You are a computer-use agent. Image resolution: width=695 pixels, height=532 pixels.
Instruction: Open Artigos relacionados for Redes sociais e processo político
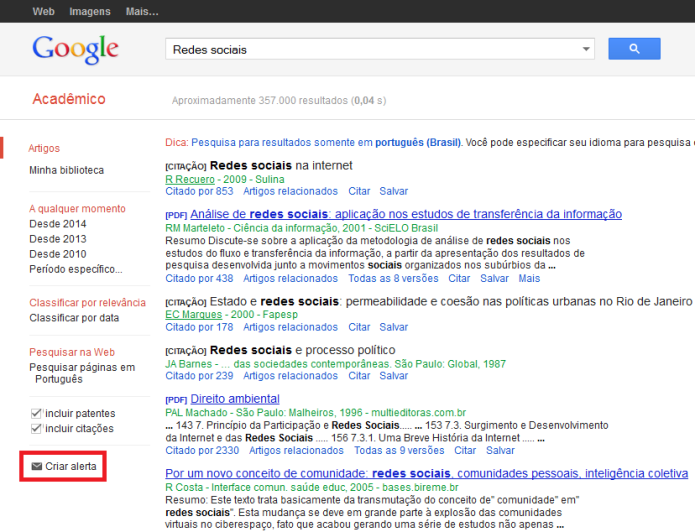290,376
